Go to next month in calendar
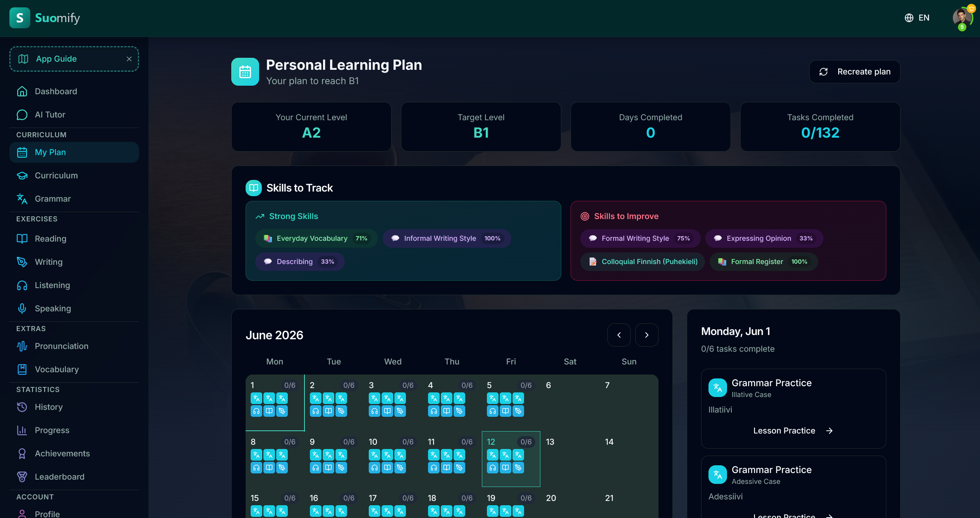 (646, 335)
